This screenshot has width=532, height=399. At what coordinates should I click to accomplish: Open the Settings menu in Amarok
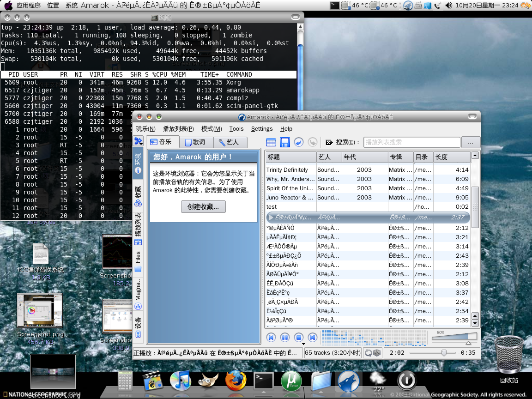[262, 129]
